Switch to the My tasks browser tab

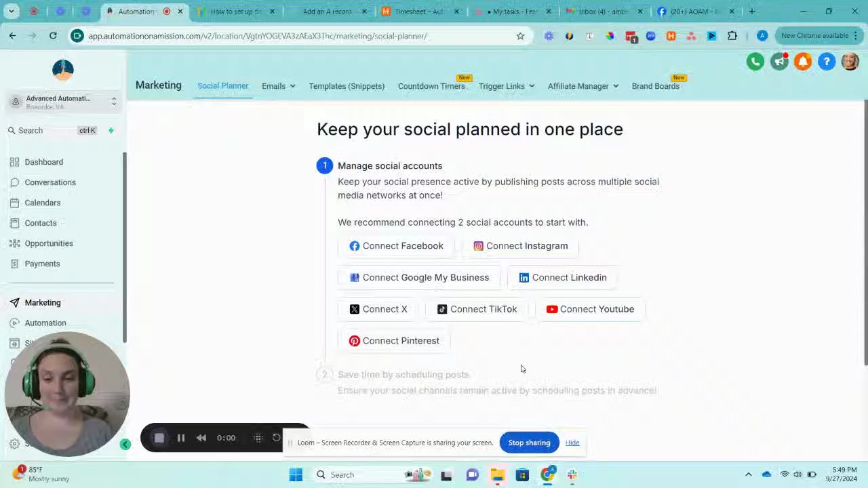[513, 12]
